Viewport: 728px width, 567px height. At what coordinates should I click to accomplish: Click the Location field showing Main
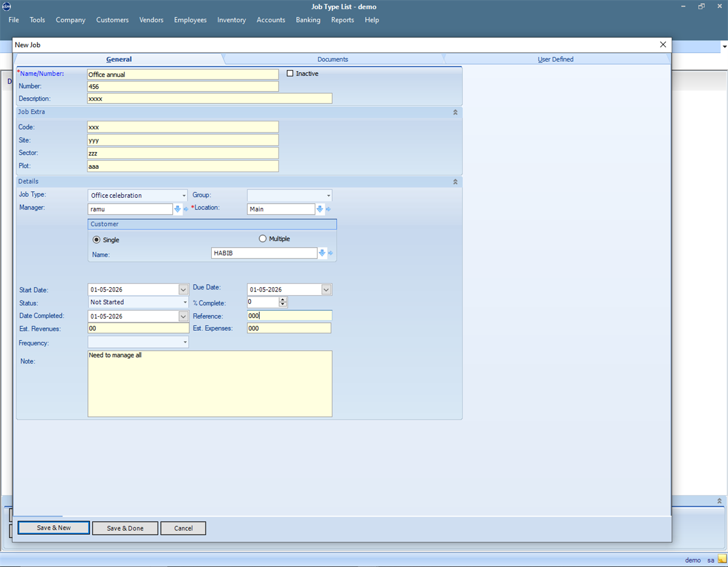(281, 209)
